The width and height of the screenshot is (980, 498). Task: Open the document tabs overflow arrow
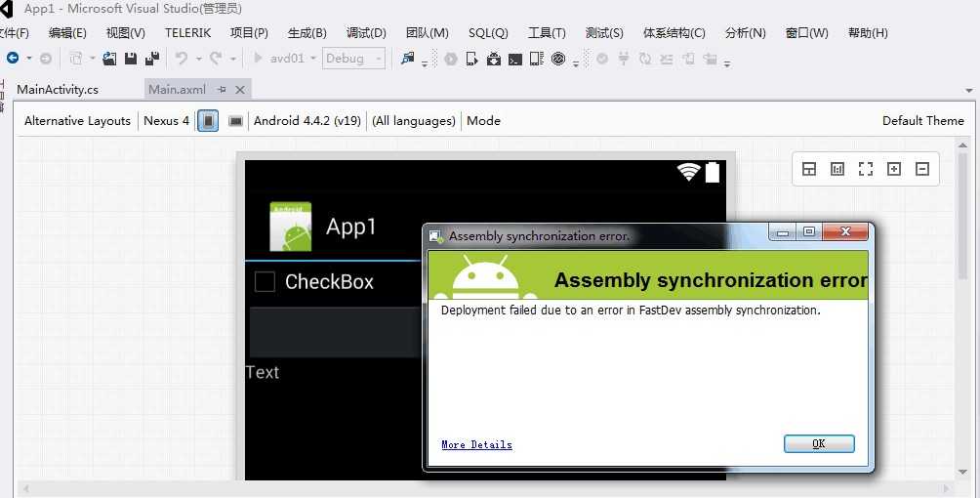(968, 91)
